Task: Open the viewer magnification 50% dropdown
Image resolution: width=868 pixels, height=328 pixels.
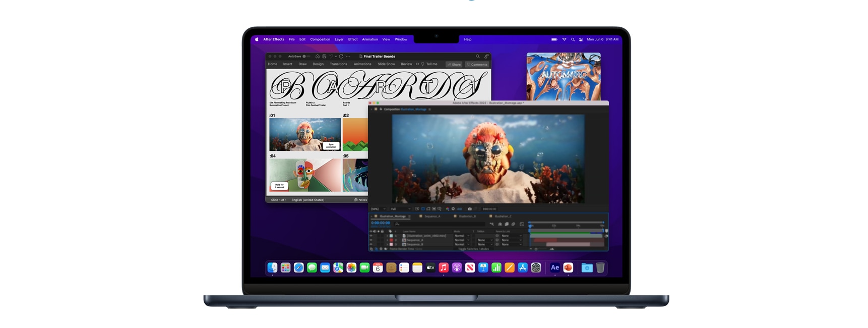Action: coord(378,209)
